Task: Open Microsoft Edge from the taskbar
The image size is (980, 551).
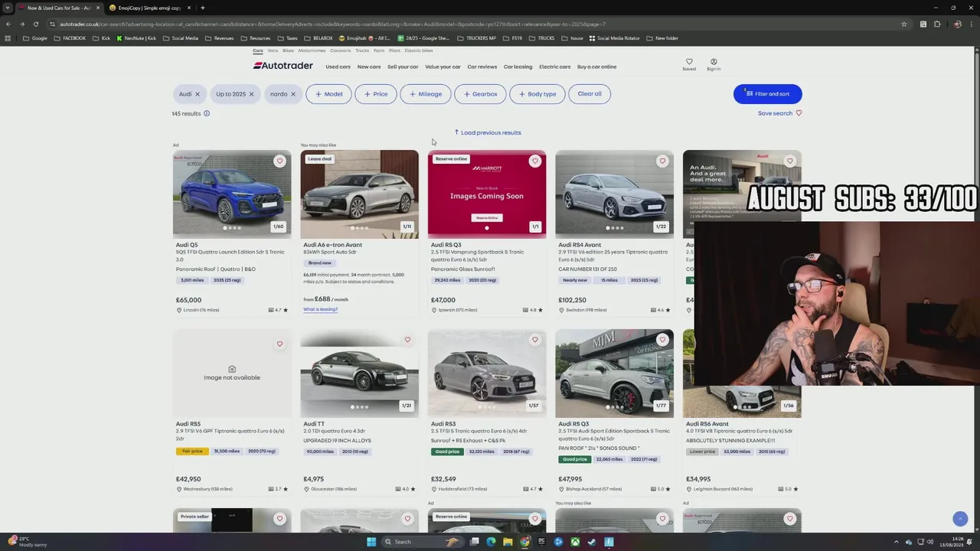Action: click(491, 542)
